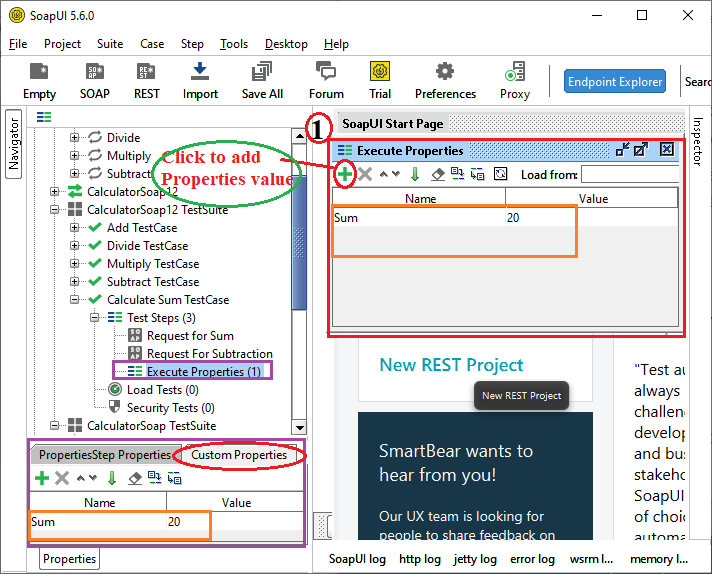712x574 pixels.
Task: Move property down in Execute Properties toolbar
Action: (x=396, y=174)
